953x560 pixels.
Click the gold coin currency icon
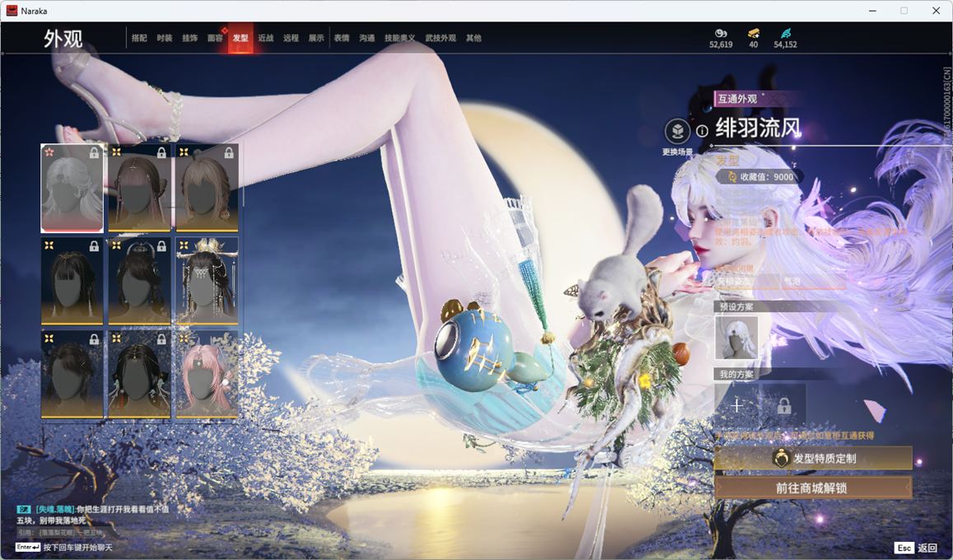(x=721, y=33)
